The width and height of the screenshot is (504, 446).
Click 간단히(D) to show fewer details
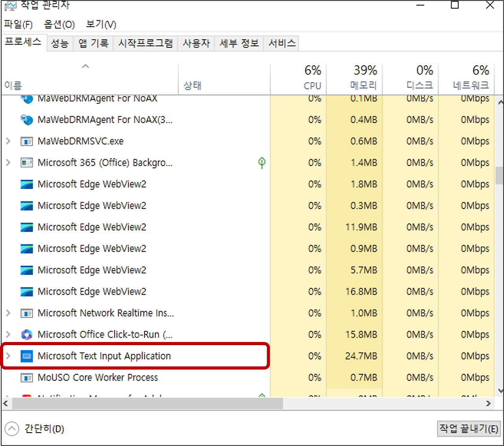(x=44, y=429)
